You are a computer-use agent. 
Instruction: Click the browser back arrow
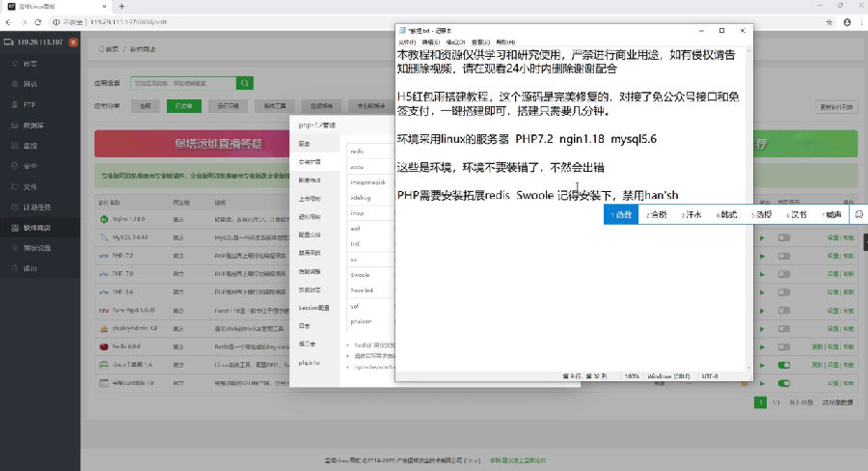9,22
